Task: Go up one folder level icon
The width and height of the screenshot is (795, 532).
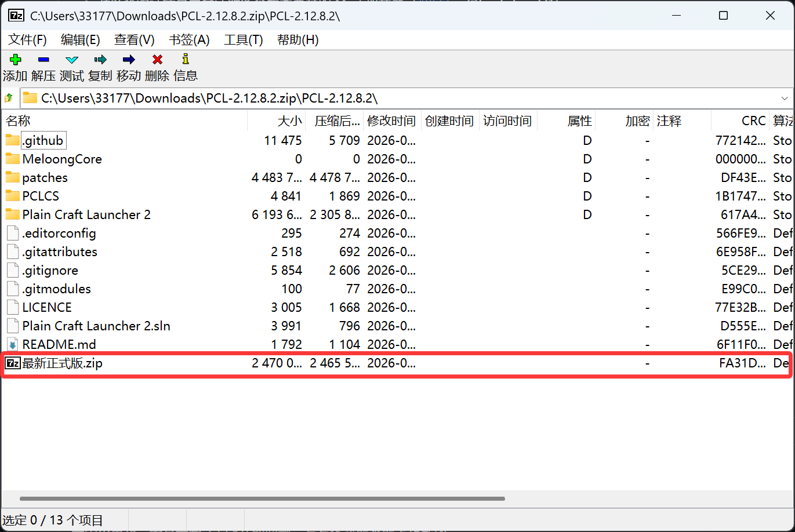Action: [x=9, y=98]
